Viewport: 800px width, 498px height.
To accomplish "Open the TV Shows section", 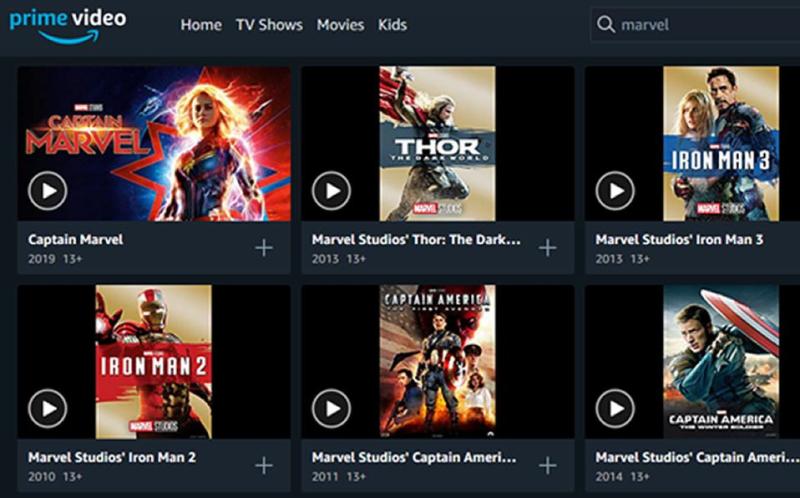I will tap(269, 25).
